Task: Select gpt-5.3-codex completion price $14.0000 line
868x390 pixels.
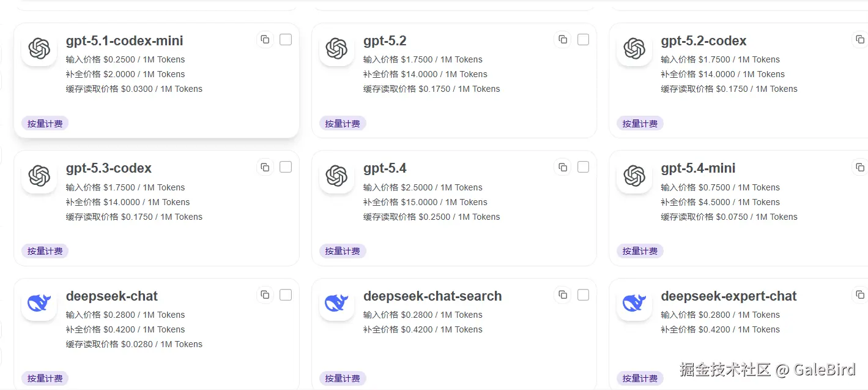Action: [128, 202]
